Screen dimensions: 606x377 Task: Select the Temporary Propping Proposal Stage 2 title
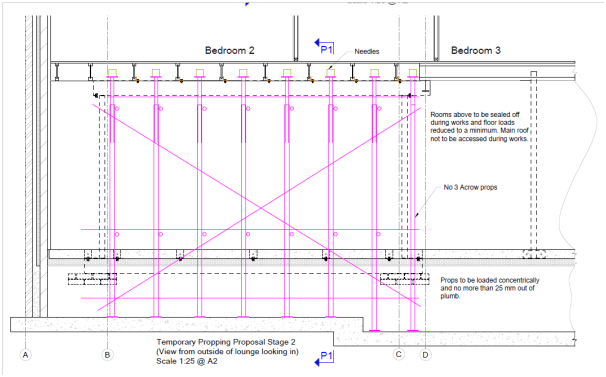tap(226, 342)
